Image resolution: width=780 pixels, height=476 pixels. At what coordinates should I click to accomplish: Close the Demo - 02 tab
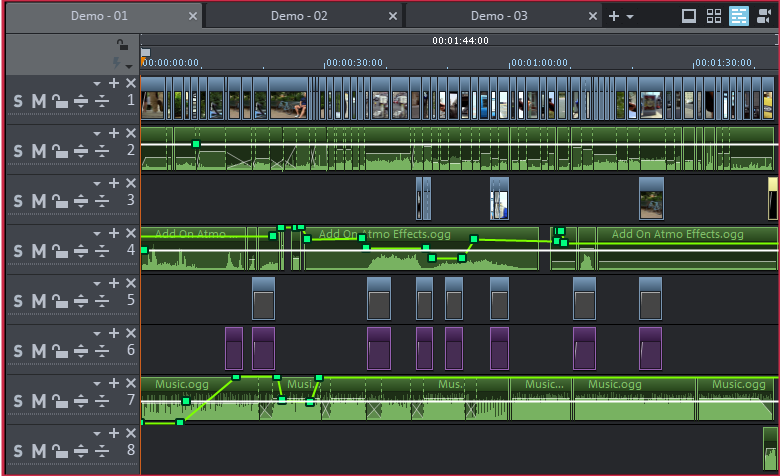(x=393, y=16)
